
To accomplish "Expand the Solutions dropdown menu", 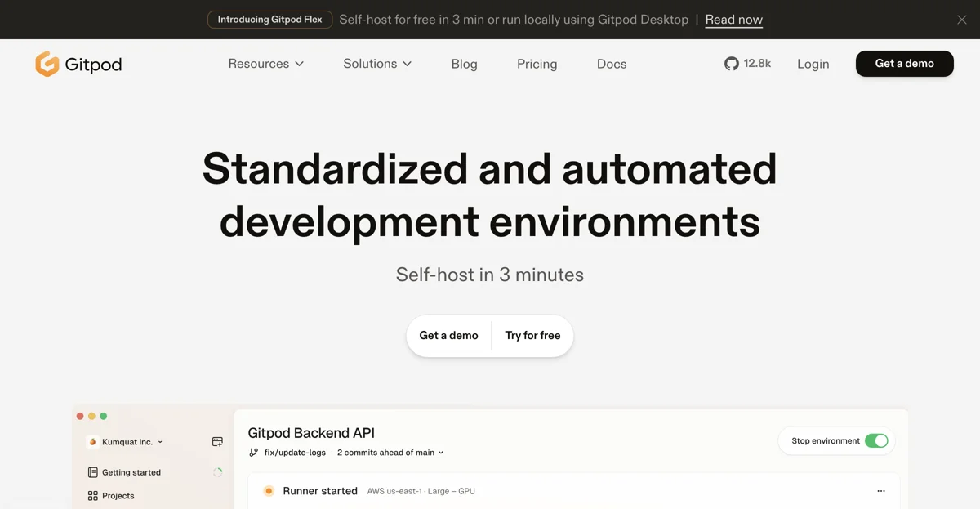I will (x=377, y=64).
